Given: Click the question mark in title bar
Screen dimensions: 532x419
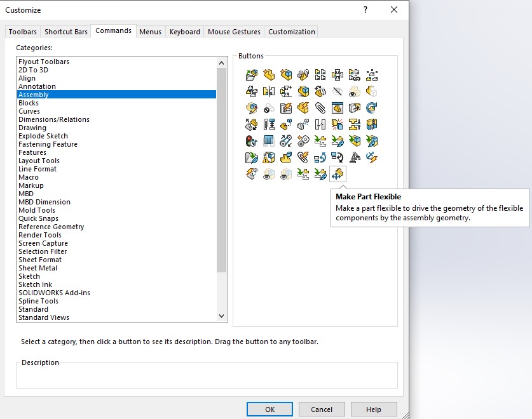Looking at the screenshot, I should click(365, 10).
